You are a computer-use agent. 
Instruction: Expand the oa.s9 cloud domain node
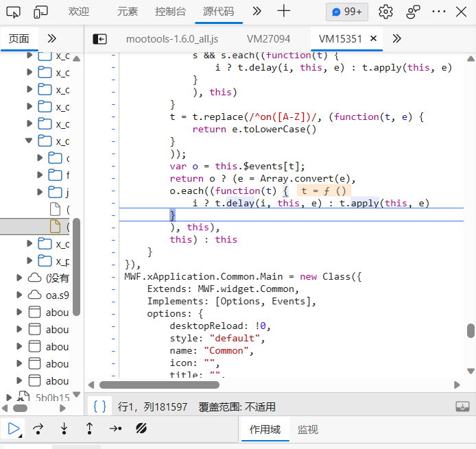[x=20, y=295]
